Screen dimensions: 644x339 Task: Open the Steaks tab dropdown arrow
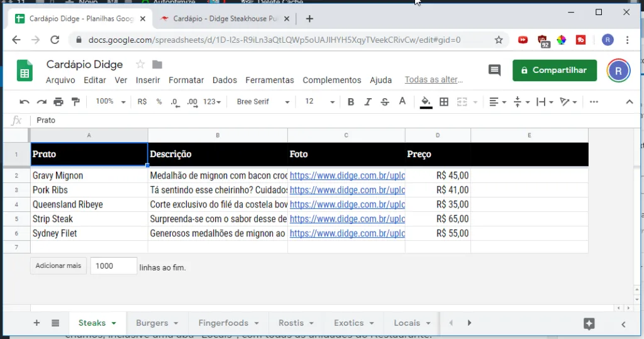[114, 323]
